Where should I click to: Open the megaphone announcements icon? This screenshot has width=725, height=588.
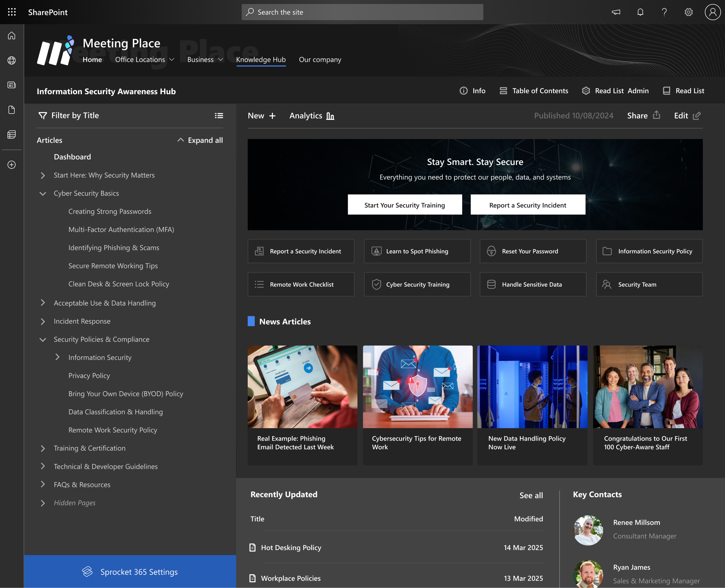click(616, 12)
